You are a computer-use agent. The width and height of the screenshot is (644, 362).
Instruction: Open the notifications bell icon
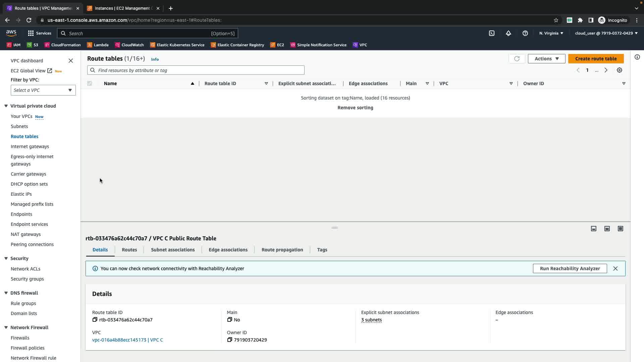point(508,33)
